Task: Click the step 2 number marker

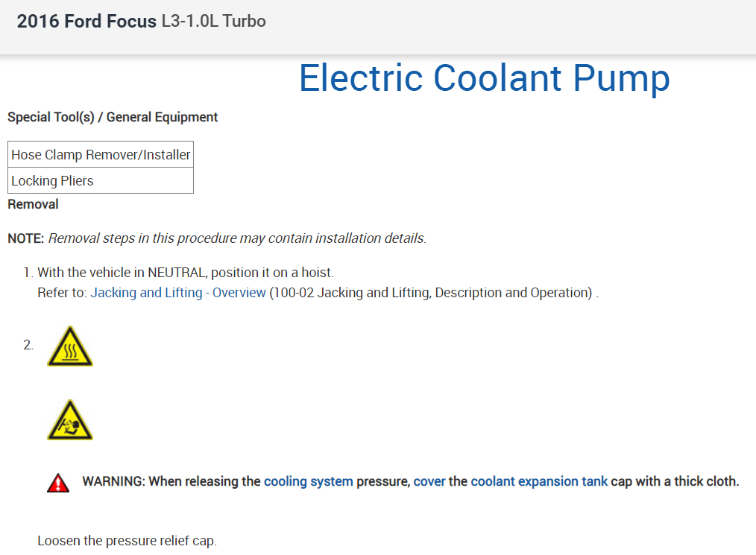Action: pos(28,345)
